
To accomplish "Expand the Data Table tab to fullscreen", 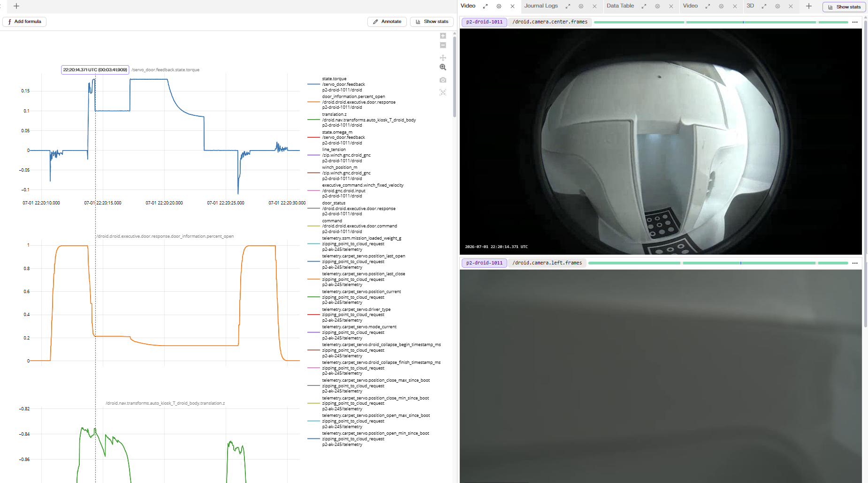I will tap(644, 6).
